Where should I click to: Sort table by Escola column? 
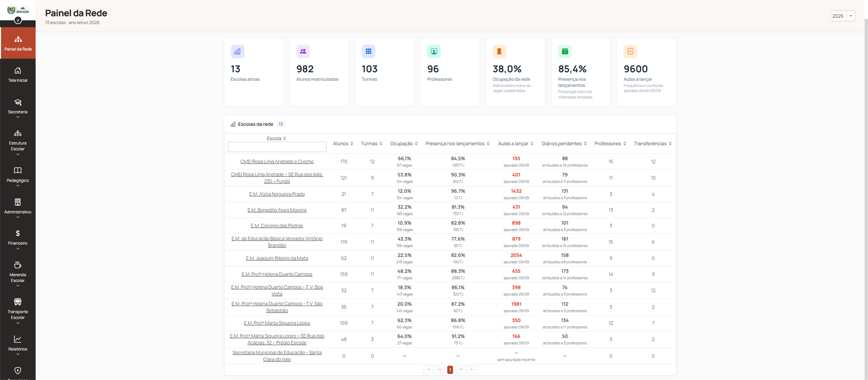pyautogui.click(x=277, y=138)
